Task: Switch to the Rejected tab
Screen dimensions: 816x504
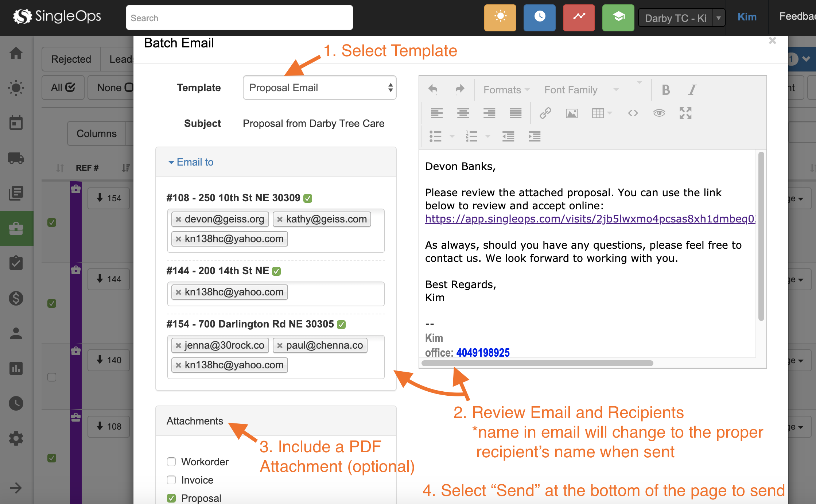Action: [71, 59]
